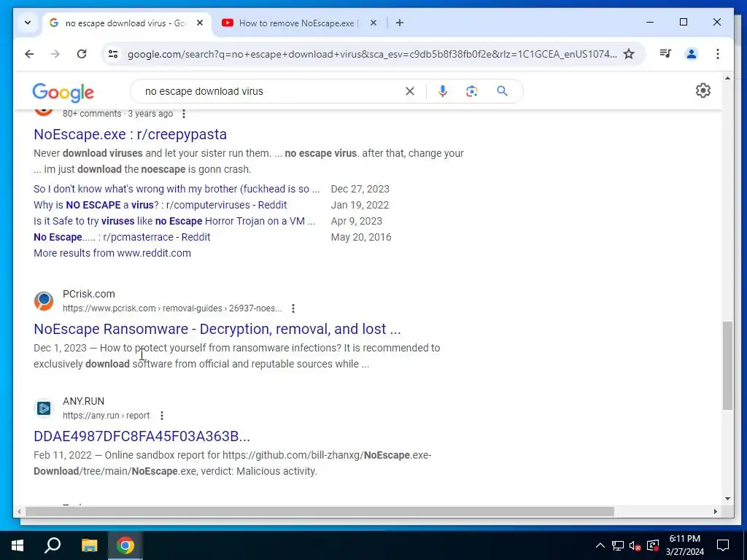Click the scroll up arrow

click(727, 77)
